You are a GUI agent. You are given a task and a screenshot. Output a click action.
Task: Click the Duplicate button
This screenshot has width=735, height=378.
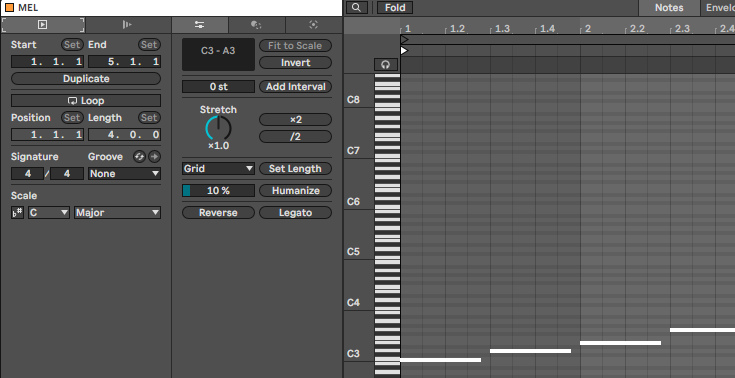click(x=86, y=78)
